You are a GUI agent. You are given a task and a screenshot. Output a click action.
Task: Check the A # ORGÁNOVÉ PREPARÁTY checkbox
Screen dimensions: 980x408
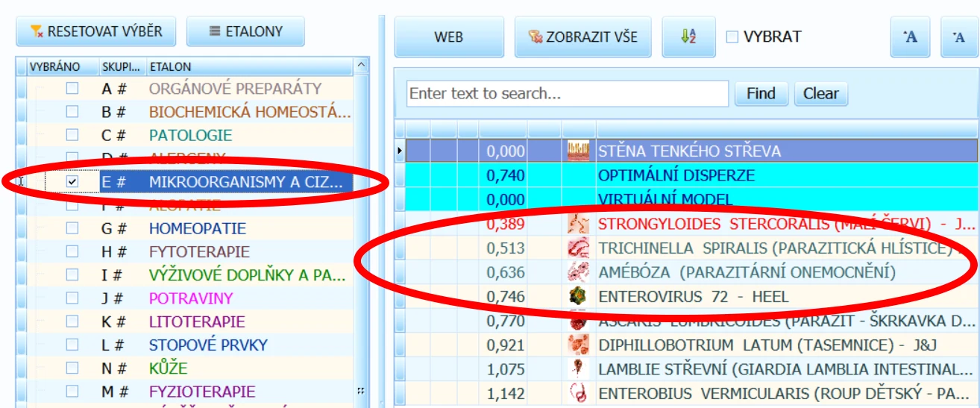click(x=72, y=89)
